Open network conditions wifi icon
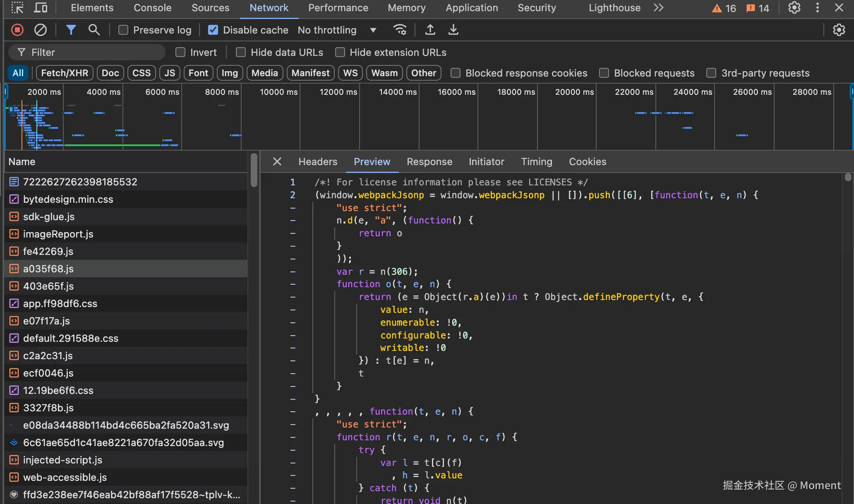The width and height of the screenshot is (854, 504). 400,30
